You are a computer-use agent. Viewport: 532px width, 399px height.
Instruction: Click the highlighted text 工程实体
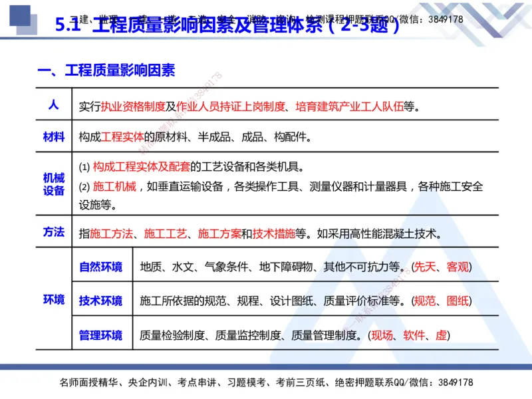(122, 138)
